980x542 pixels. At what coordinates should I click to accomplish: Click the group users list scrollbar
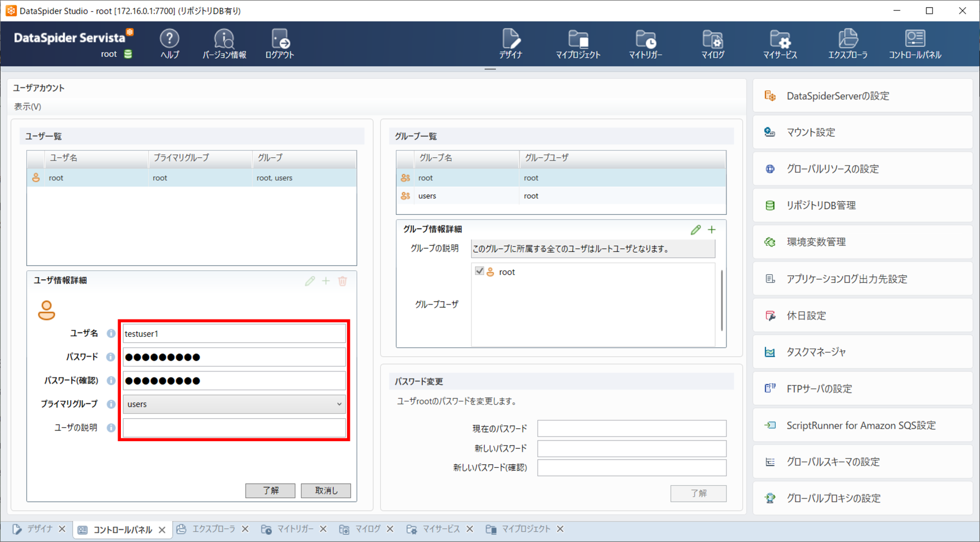click(x=721, y=301)
